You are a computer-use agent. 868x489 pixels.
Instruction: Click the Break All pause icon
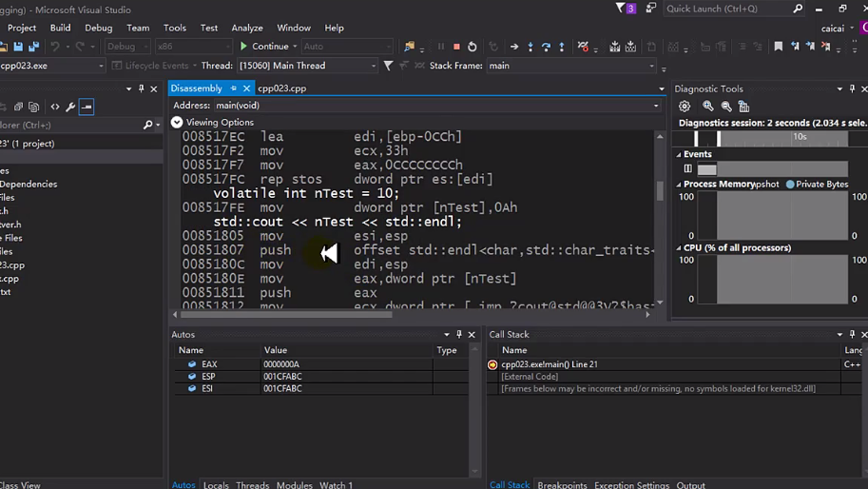(x=441, y=47)
